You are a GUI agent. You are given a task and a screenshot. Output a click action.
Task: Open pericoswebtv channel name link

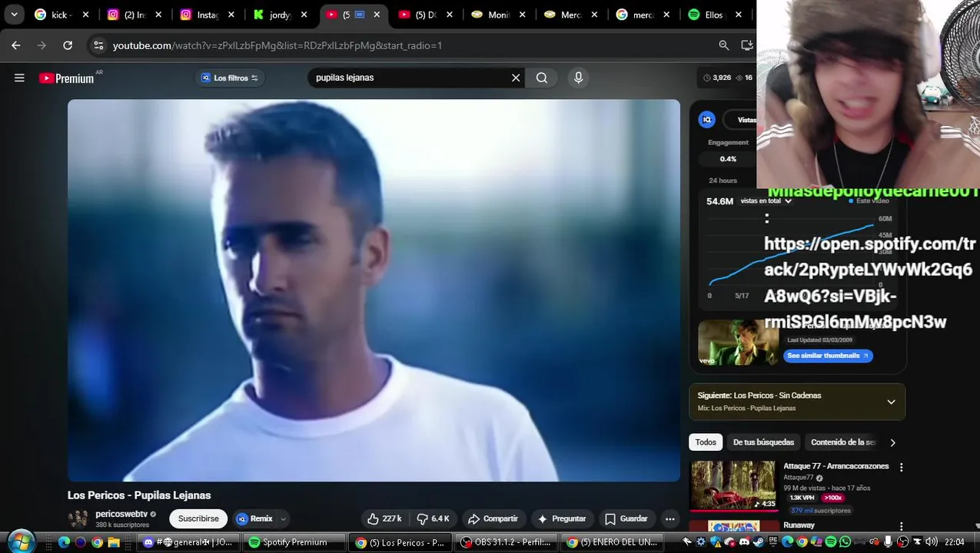pyautogui.click(x=121, y=514)
